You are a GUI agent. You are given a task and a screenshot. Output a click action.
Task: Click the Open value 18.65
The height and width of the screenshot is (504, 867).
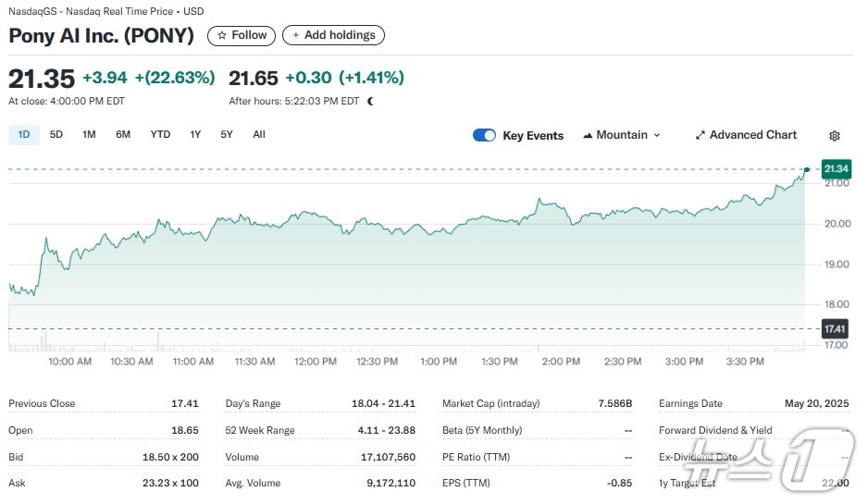[x=185, y=431]
